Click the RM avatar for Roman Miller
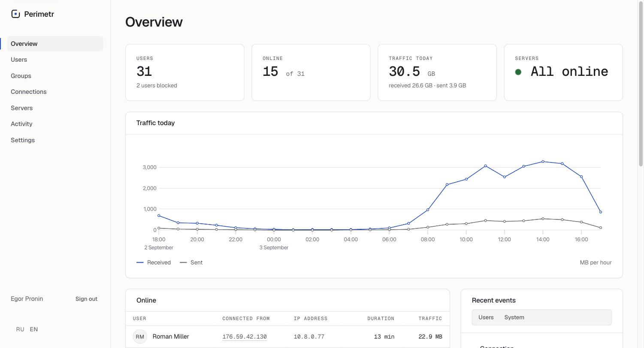644x348 pixels. point(140,337)
